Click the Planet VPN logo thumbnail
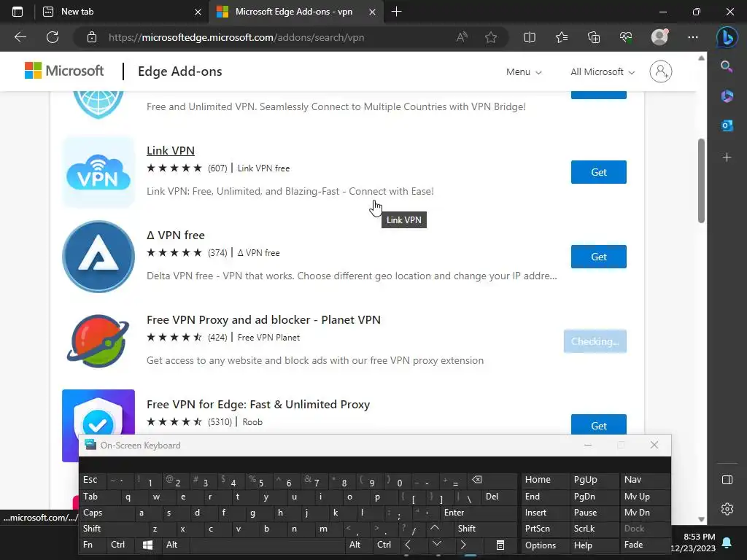 (x=98, y=341)
